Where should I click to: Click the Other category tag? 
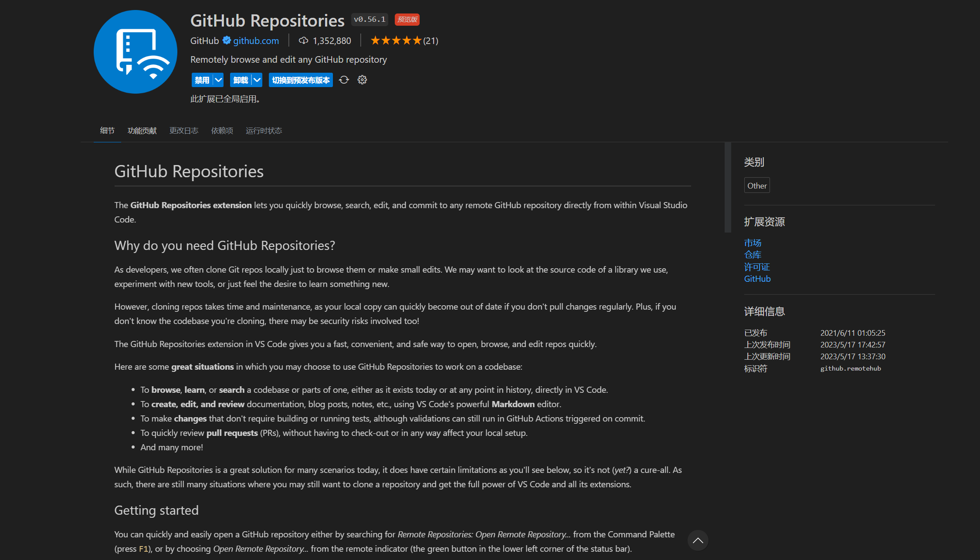[x=757, y=186]
